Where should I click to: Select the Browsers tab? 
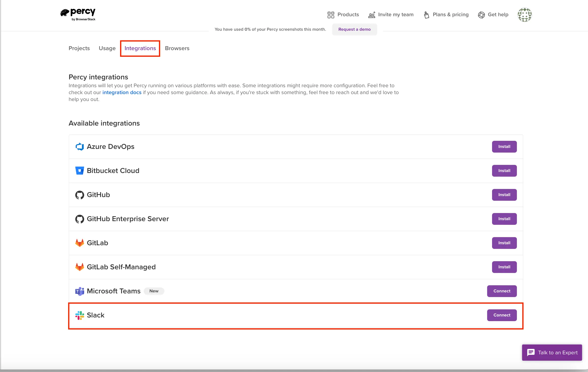tap(177, 48)
